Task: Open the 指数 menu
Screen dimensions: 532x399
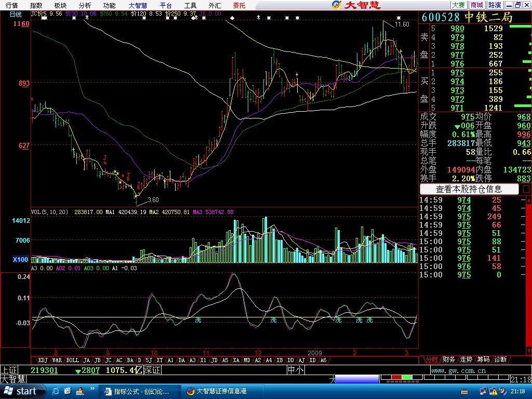Action: point(36,5)
